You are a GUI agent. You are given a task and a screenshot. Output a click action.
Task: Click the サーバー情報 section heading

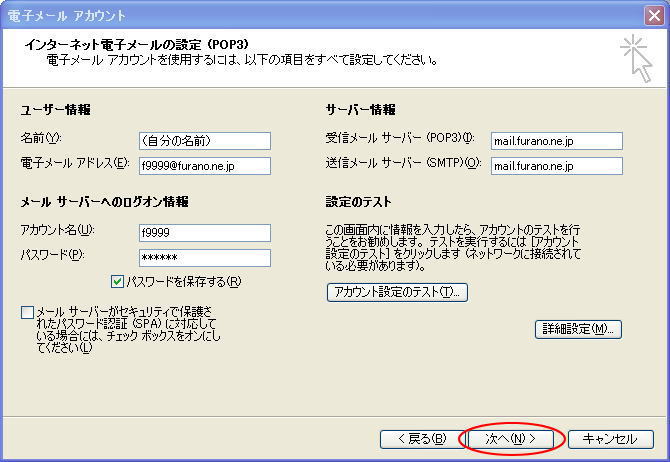click(x=361, y=110)
